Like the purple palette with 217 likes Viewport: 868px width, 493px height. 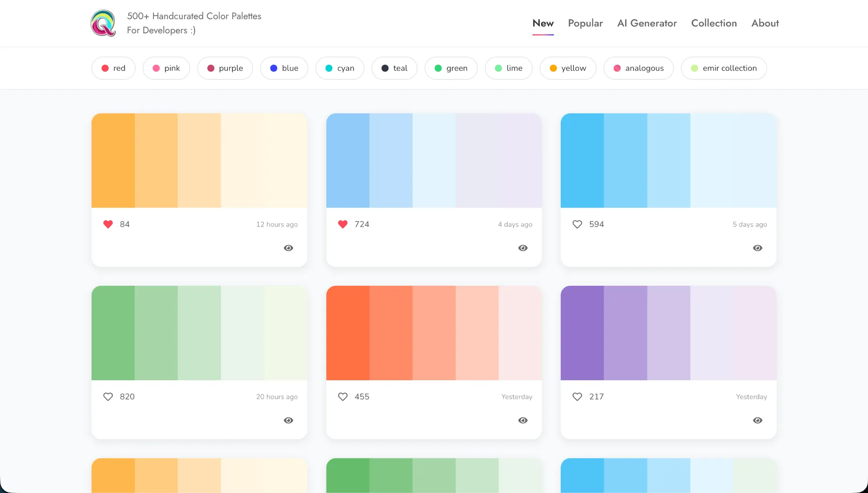pyautogui.click(x=577, y=397)
